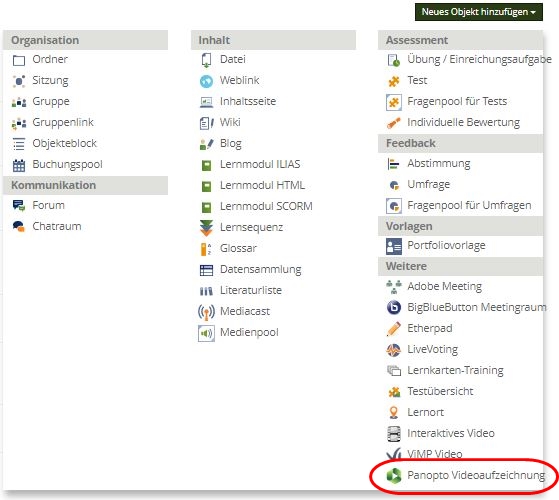The image size is (559, 500).
Task: Open the Neues Objekt hinzufügen dropdown
Action: point(478,12)
